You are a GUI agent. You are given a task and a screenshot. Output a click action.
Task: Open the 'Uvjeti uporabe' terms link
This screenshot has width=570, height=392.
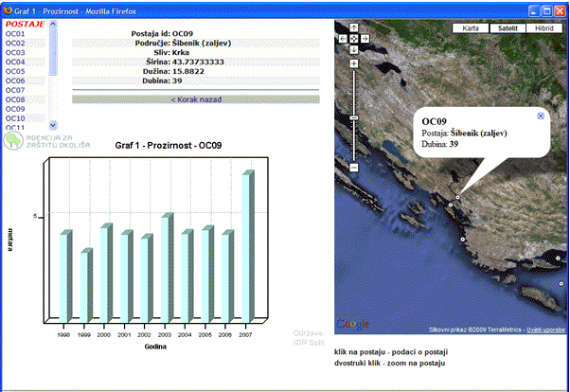pyautogui.click(x=545, y=327)
